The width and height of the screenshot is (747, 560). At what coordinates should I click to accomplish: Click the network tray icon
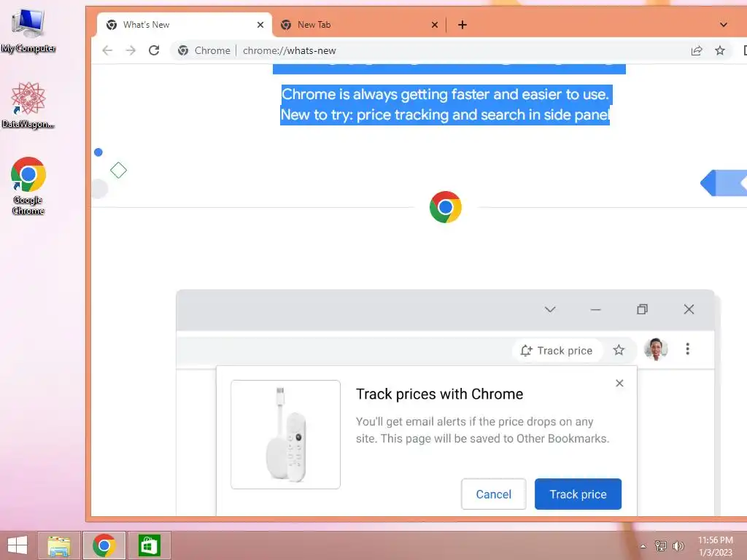660,546
